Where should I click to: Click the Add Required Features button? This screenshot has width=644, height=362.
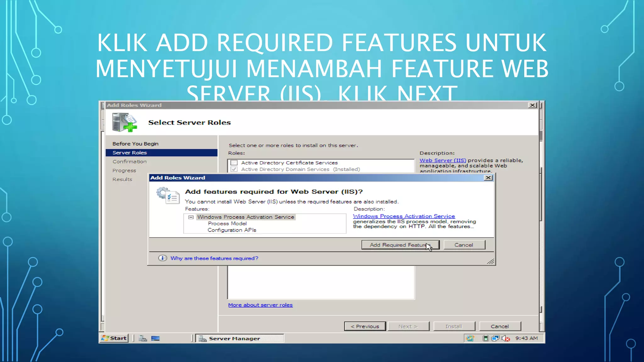[x=400, y=245]
